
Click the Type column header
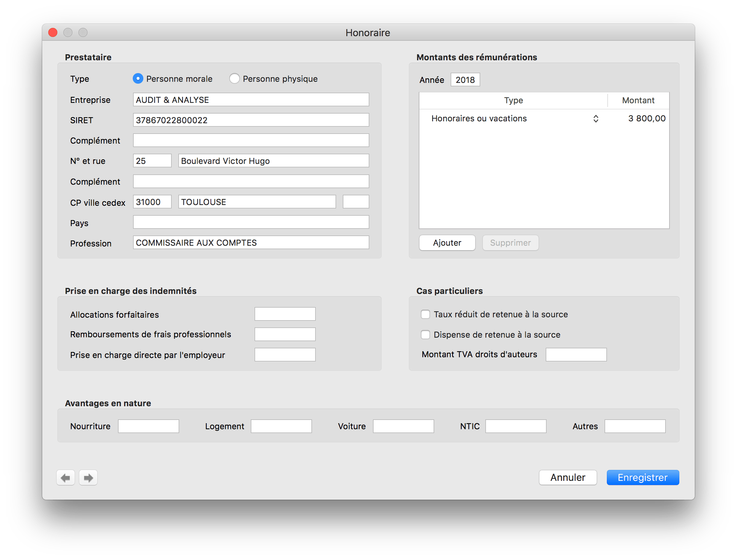click(513, 100)
